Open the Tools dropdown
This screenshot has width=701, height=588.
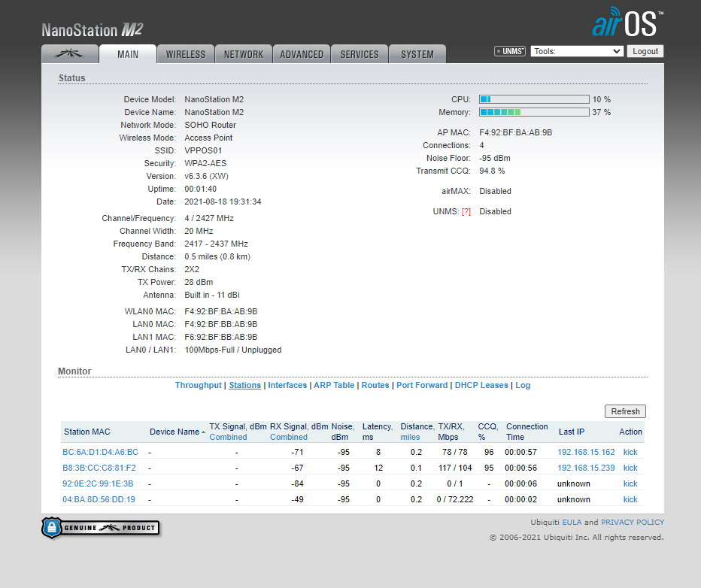(x=577, y=51)
